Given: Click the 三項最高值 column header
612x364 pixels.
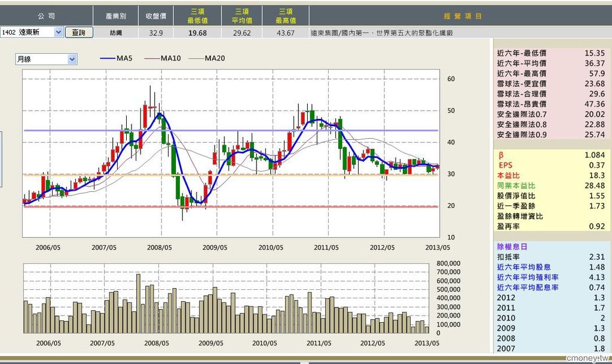Looking at the screenshot, I should 286,16.
